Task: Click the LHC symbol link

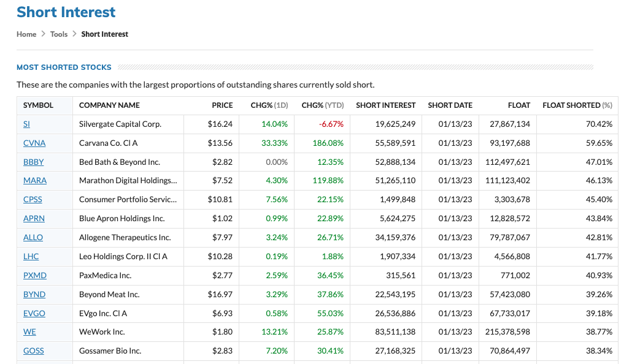Action: click(31, 257)
